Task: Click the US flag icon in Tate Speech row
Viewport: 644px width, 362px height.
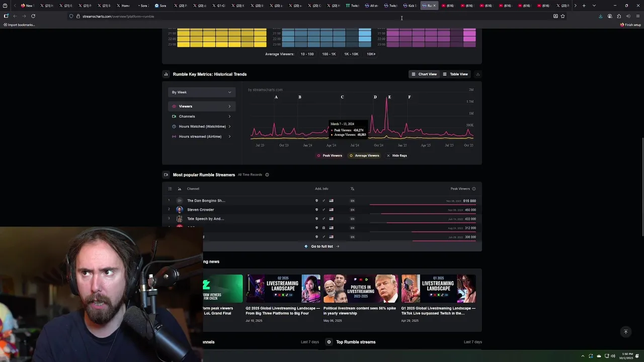Action: [x=331, y=219]
